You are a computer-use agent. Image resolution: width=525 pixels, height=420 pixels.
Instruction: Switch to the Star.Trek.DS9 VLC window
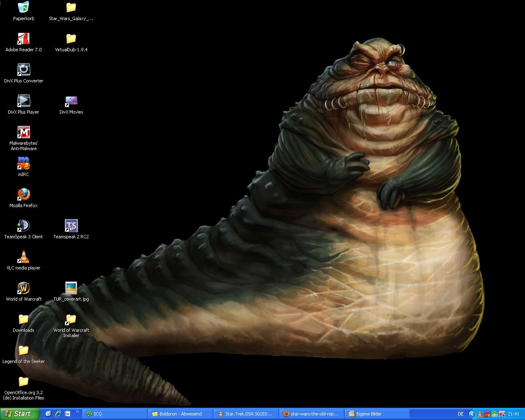click(247, 414)
